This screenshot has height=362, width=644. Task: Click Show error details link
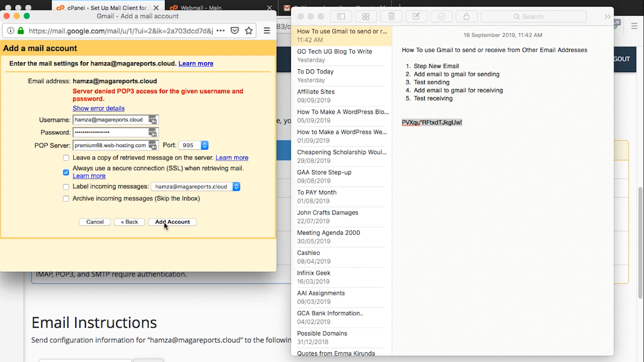(x=99, y=108)
